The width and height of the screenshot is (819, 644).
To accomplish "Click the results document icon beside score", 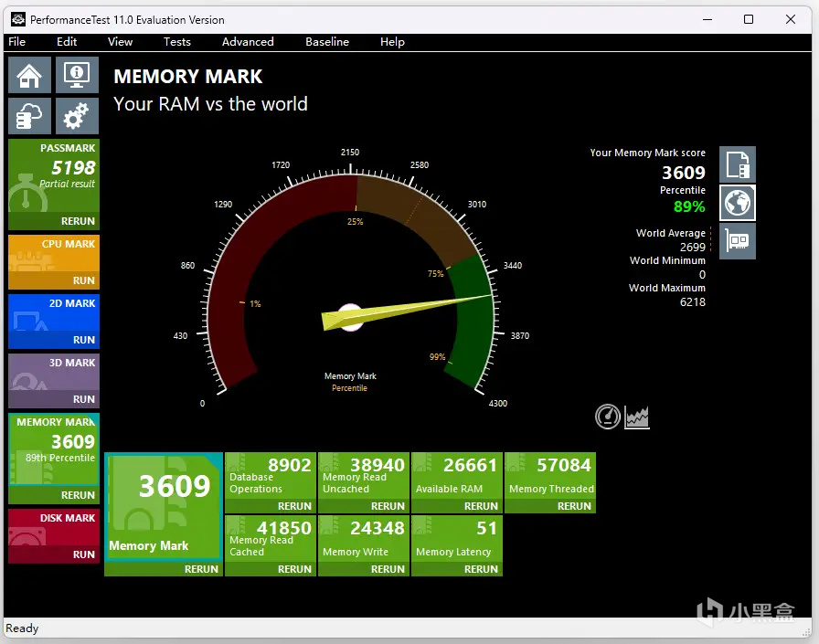I will (x=738, y=164).
